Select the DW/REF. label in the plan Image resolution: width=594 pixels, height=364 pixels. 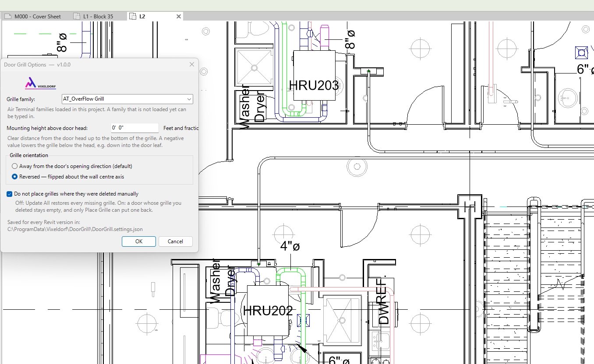coord(383,300)
